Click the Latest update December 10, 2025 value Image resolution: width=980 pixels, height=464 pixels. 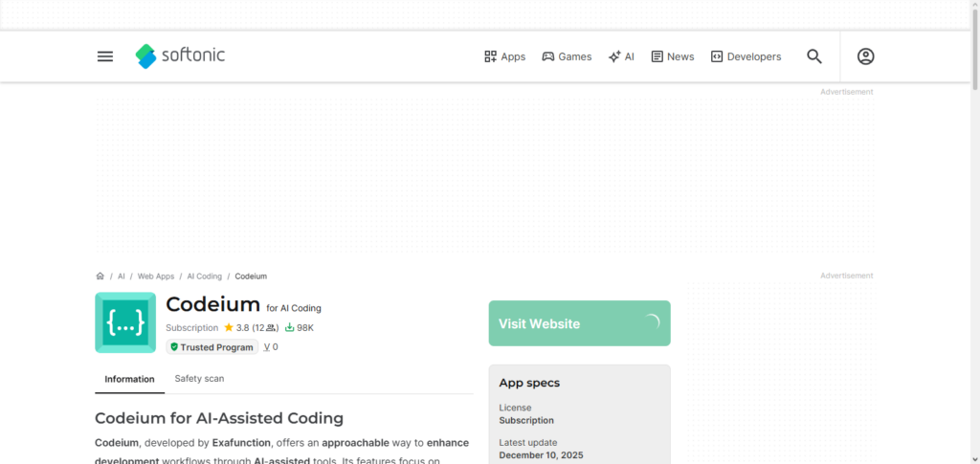coord(542,455)
